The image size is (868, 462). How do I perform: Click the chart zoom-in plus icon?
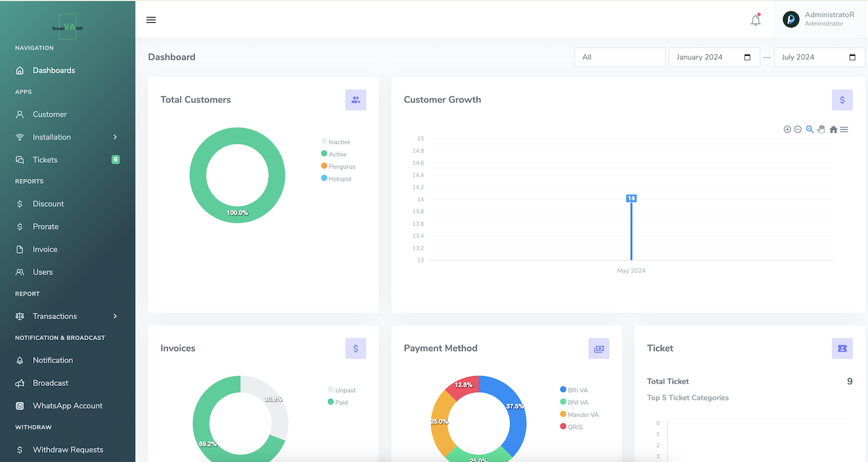tap(787, 129)
